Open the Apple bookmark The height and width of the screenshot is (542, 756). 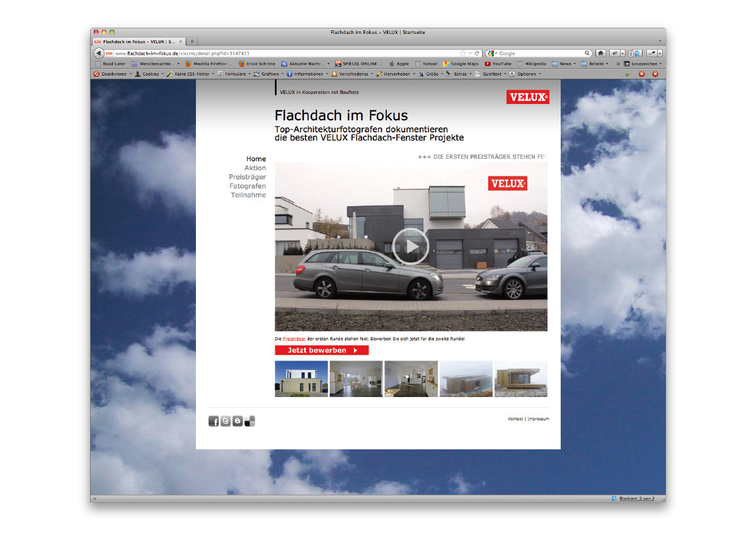pyautogui.click(x=399, y=64)
